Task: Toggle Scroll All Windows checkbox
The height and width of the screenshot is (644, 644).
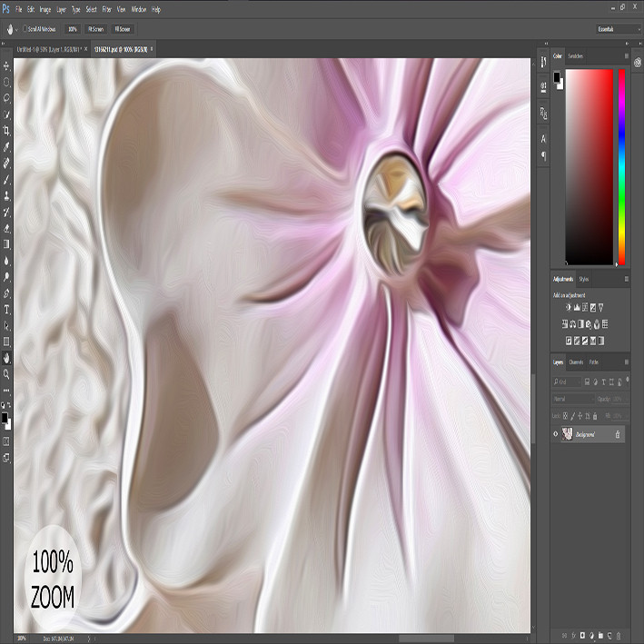Action: tap(25, 29)
